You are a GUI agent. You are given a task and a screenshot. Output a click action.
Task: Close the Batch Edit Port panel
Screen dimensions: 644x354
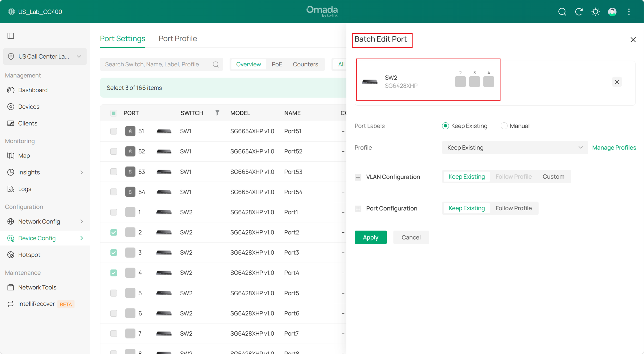(633, 40)
